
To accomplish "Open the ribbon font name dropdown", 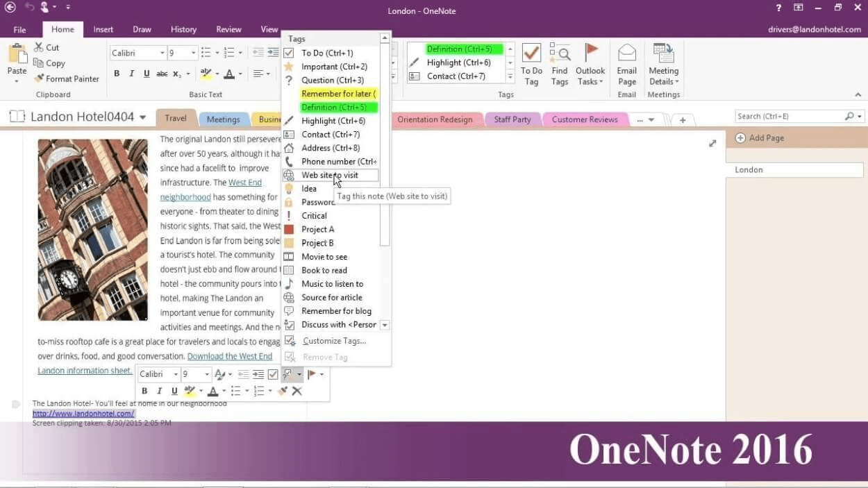I will 162,53.
